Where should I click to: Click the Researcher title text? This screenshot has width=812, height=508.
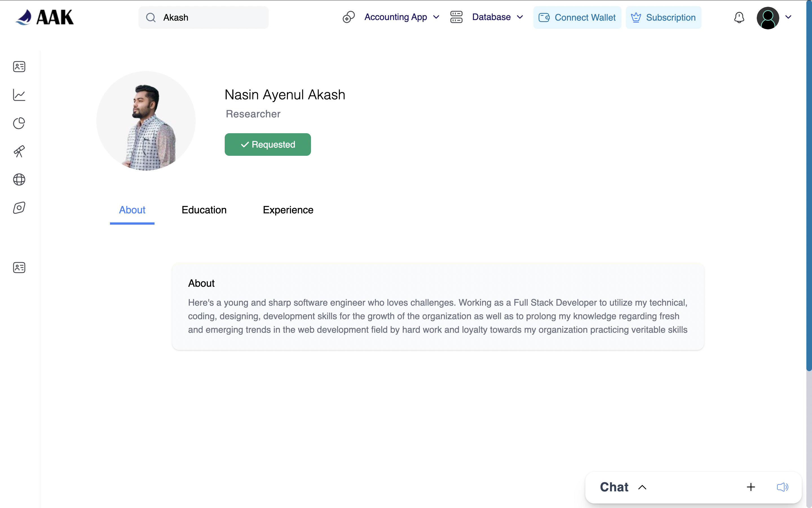point(253,114)
